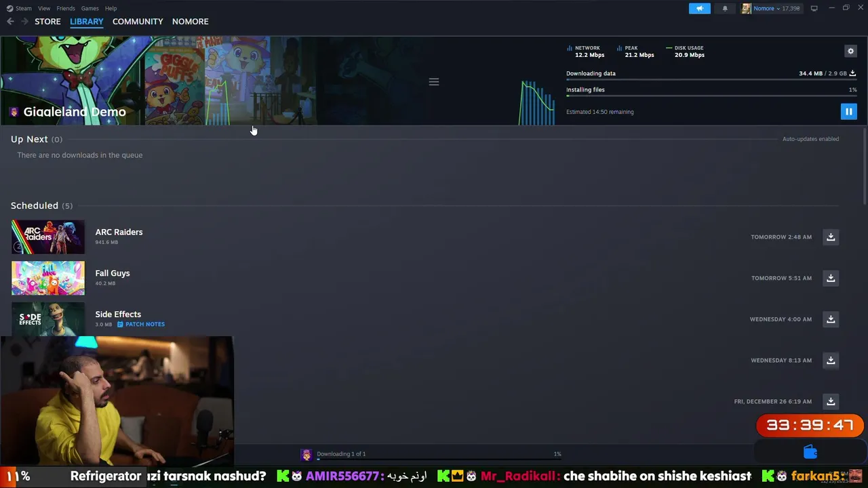Click WEDNESDAY 4:00 AM schedule time
Viewport: 868px width, 488px height.
781,319
